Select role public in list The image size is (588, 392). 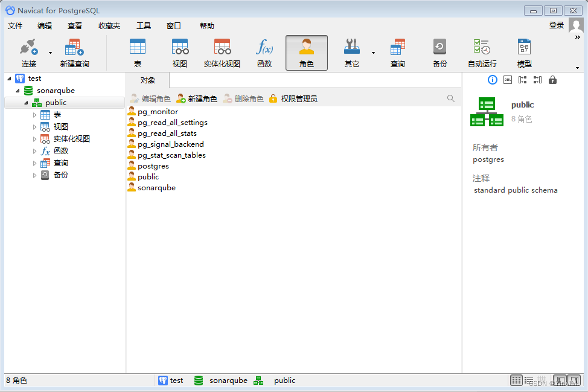click(148, 177)
